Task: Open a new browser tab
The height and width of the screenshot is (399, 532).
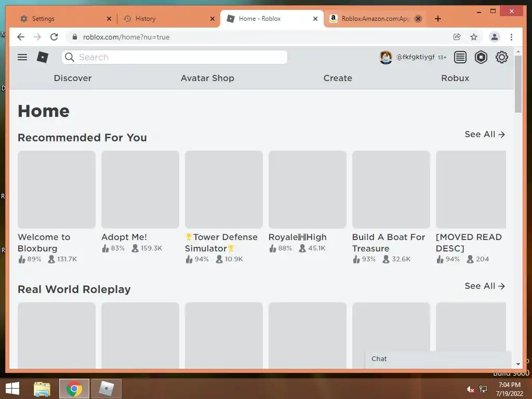Action: tap(437, 19)
